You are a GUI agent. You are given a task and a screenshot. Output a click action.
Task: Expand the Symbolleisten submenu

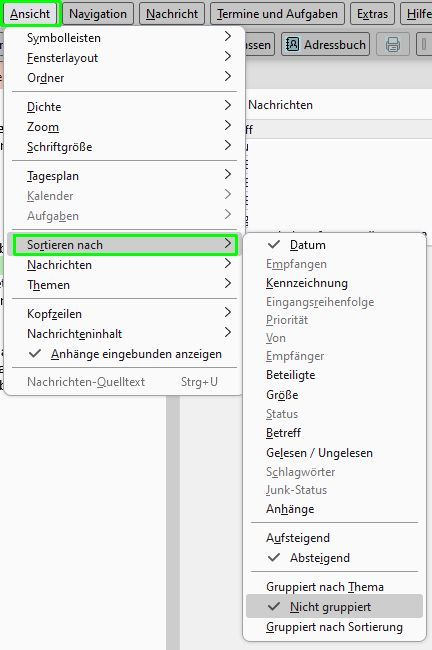point(124,37)
